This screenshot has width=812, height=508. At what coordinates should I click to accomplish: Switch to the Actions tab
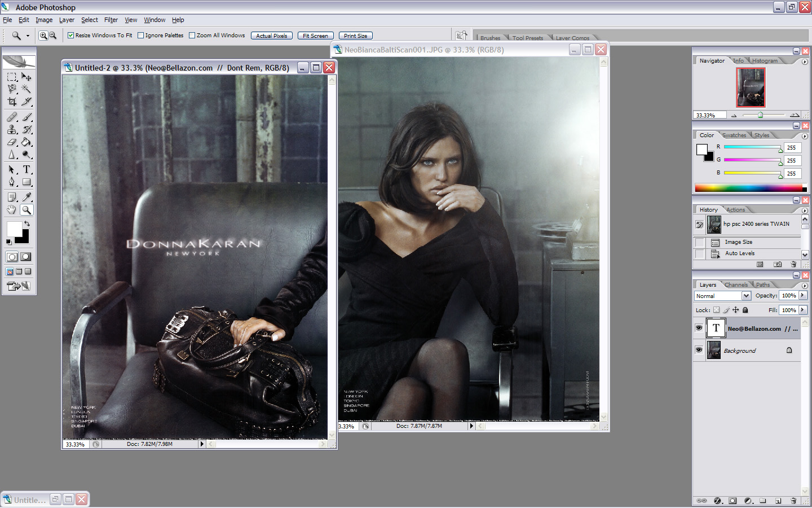[x=735, y=210]
